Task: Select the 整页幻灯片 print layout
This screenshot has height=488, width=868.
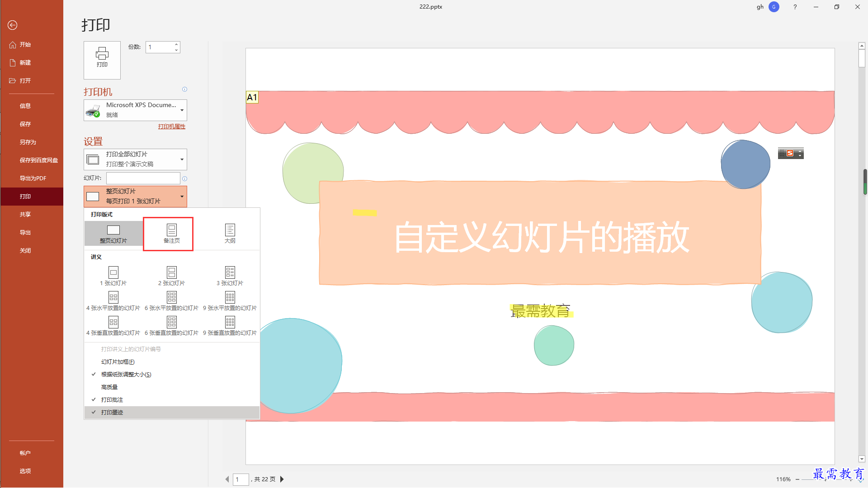Action: [113, 234]
